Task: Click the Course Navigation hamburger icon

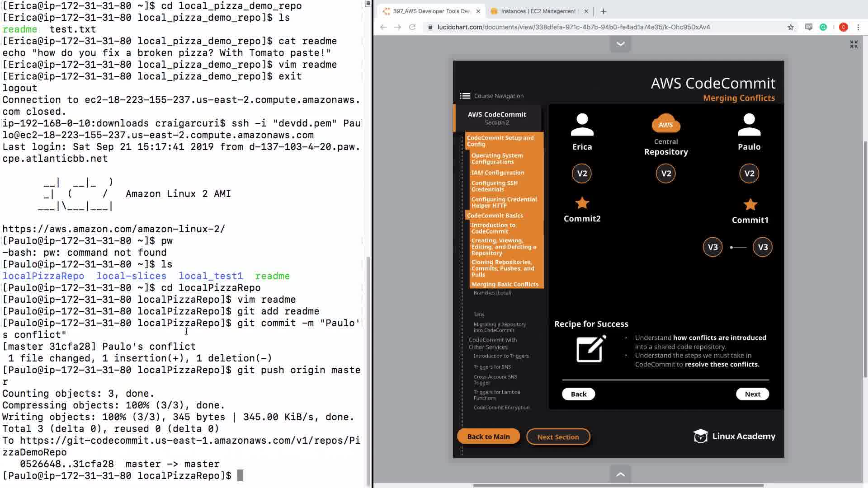Action: coord(465,96)
